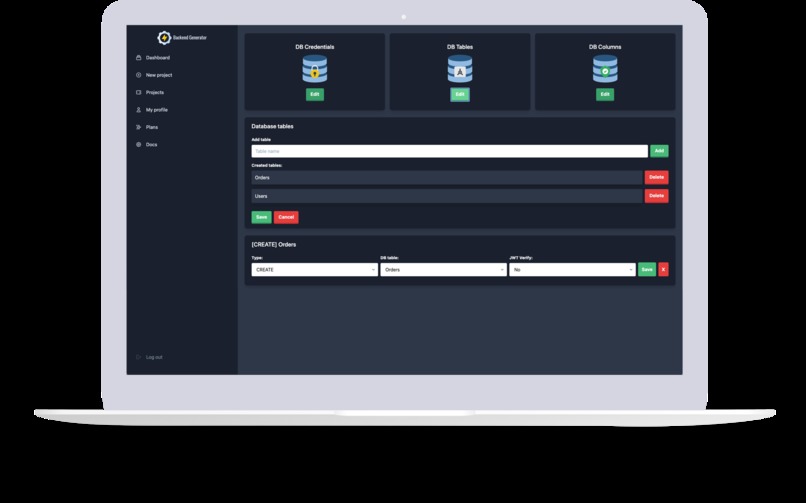Click the Log out link
This screenshot has width=806, height=503.
pyautogui.click(x=154, y=357)
